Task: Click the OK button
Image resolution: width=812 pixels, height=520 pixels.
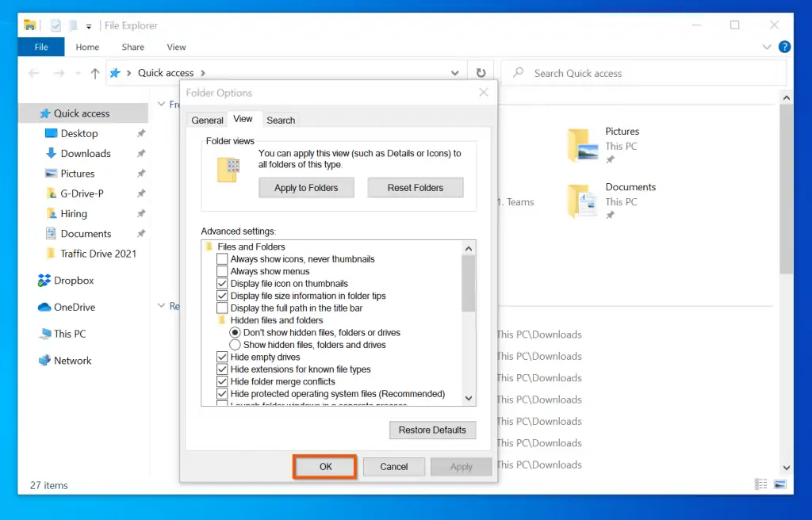Action: [324, 466]
